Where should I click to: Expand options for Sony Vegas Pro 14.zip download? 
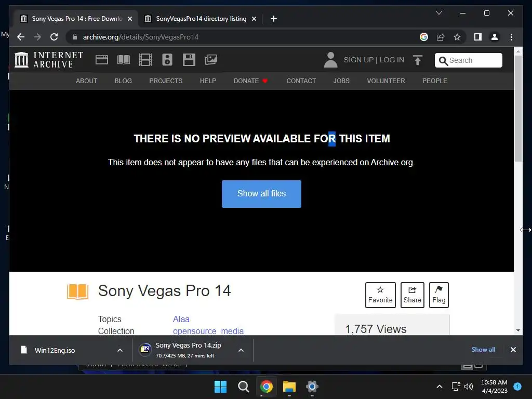[241, 350]
